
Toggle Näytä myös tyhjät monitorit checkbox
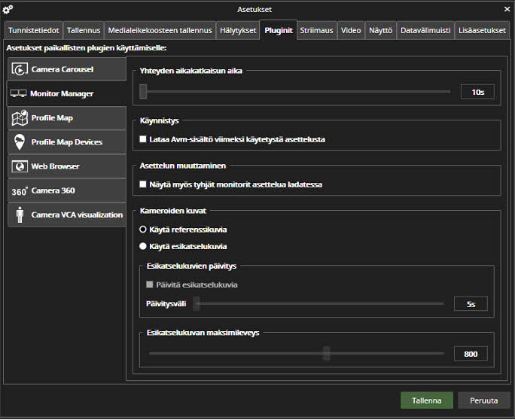[143, 184]
